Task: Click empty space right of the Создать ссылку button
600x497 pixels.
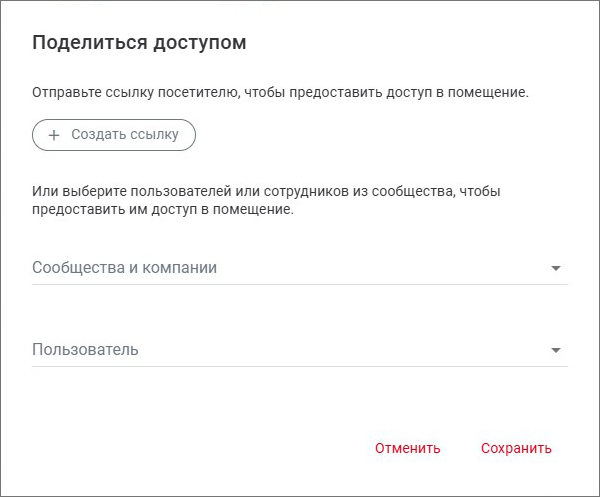Action: (x=380, y=135)
